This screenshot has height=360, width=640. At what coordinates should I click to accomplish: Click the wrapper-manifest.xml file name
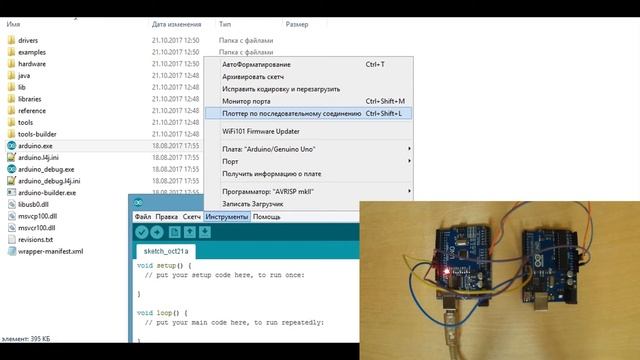[51, 251]
